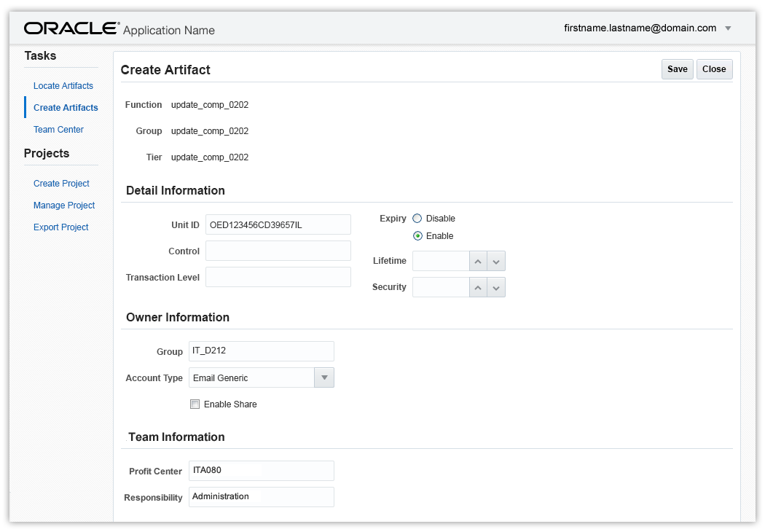Screen dimensions: 765x532
Task: Open the user account dropdown arrow
Action: [x=728, y=28]
